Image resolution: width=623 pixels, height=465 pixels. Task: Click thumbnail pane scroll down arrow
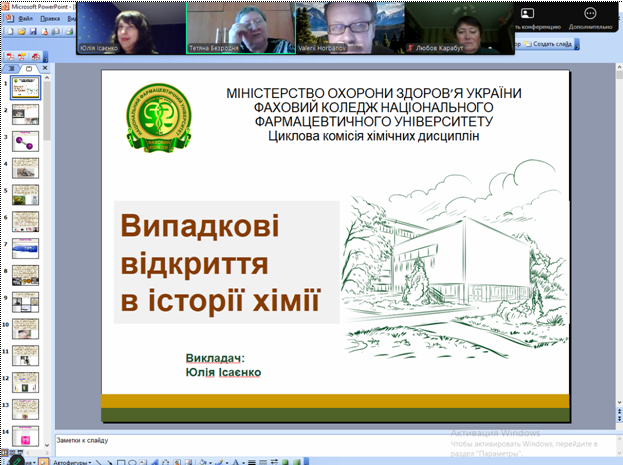pyautogui.click(x=47, y=445)
